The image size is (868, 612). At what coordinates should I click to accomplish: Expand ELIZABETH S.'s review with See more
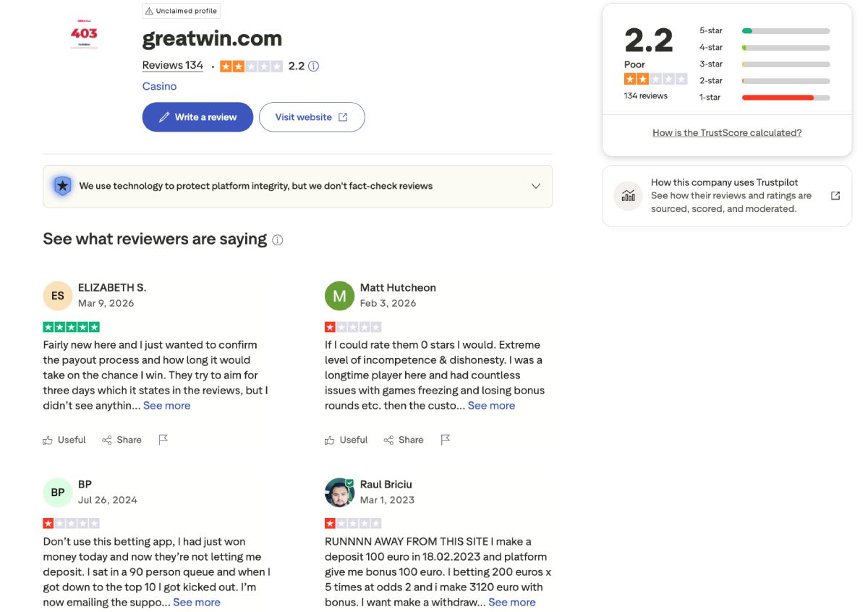167,405
